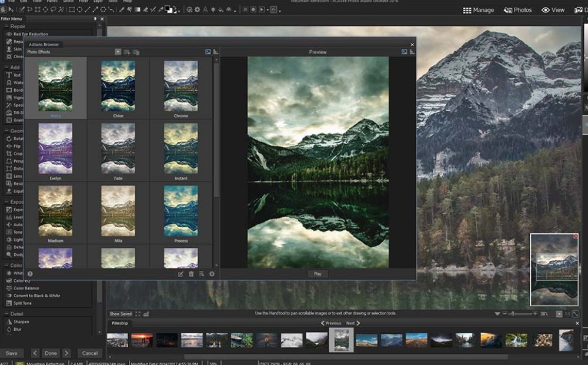Screen dimensions: 588x365
Task: Collapse the Exposure filter group
Action: pos(6,202)
